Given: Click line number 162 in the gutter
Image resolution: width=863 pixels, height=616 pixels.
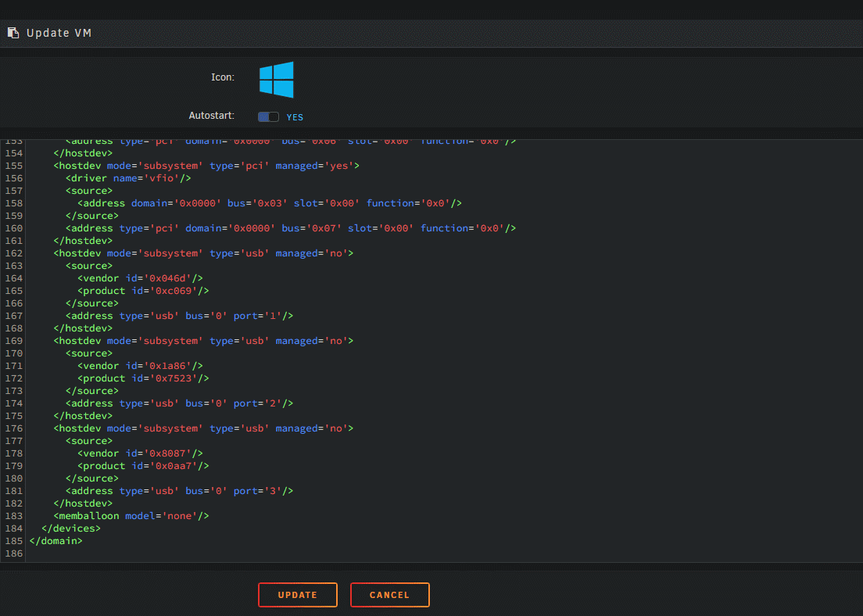Looking at the screenshot, I should tap(14, 253).
